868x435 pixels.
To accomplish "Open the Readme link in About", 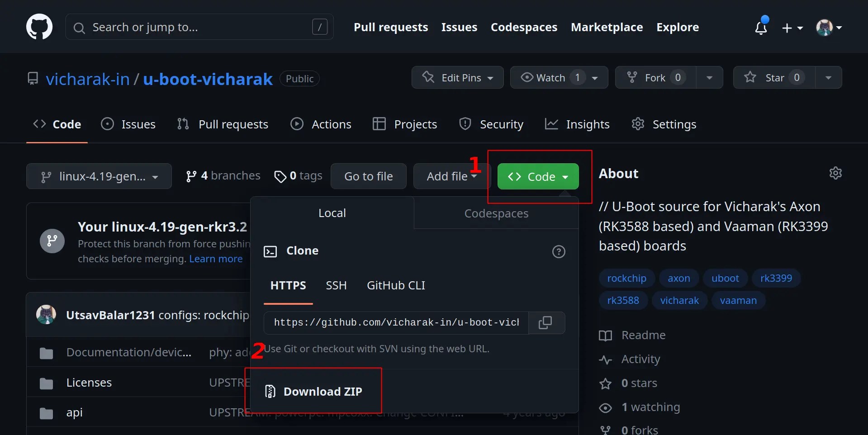I will pyautogui.click(x=632, y=335).
